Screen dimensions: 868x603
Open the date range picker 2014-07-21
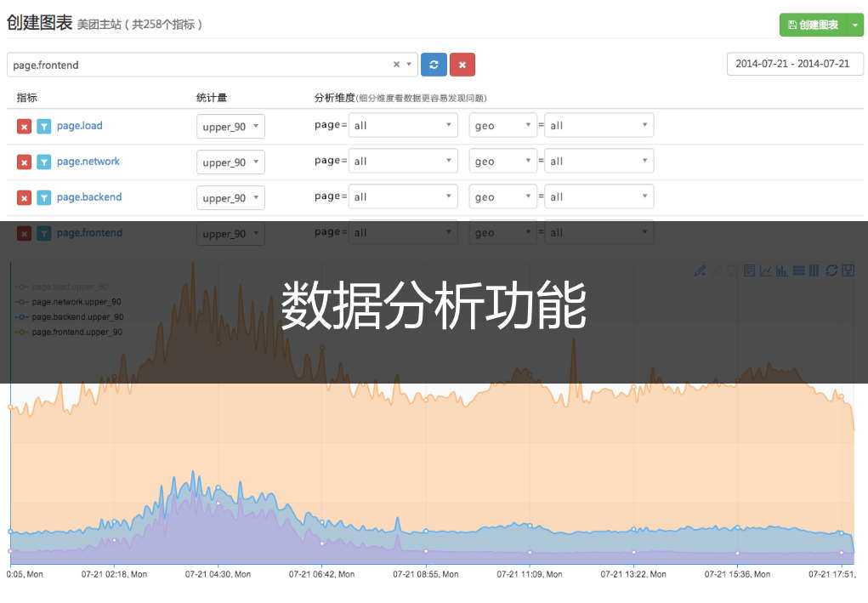tap(794, 63)
